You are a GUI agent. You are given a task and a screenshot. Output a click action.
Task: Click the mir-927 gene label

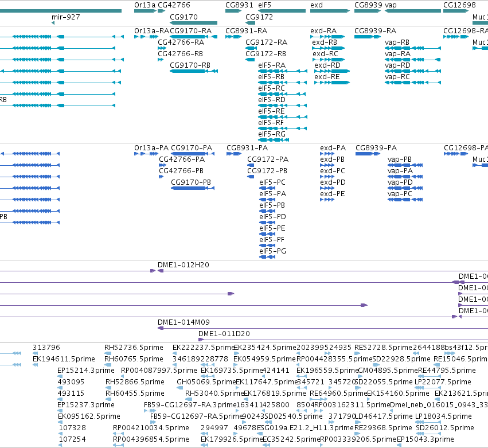[x=66, y=17]
